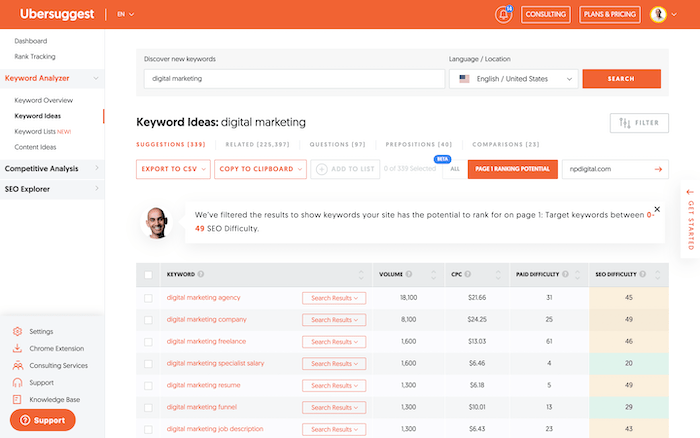Image resolution: width=700 pixels, height=438 pixels.
Task: Open Search Results for digital marketing agency
Action: tap(334, 298)
